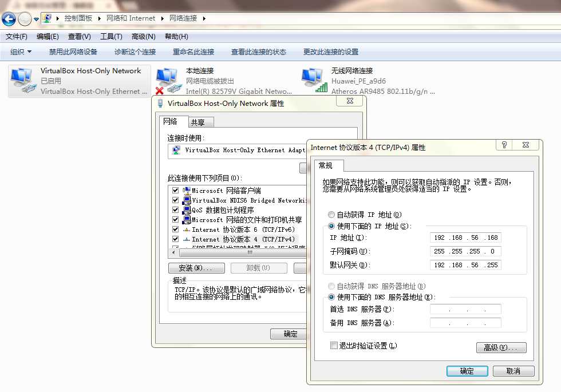Select 无线网络连接 adapter icon

click(314, 81)
